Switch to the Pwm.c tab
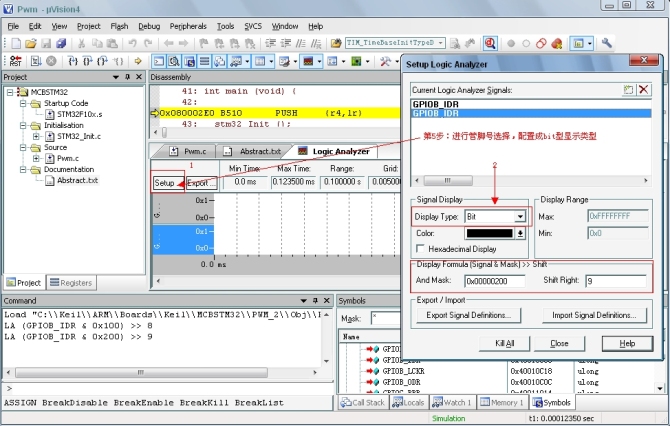This screenshot has height=426, width=670. [188, 151]
